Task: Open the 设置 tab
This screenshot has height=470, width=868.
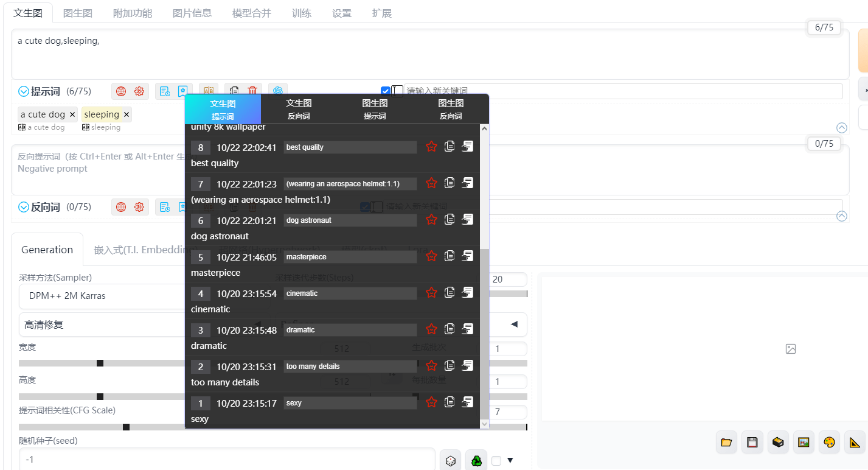Action: 342,13
